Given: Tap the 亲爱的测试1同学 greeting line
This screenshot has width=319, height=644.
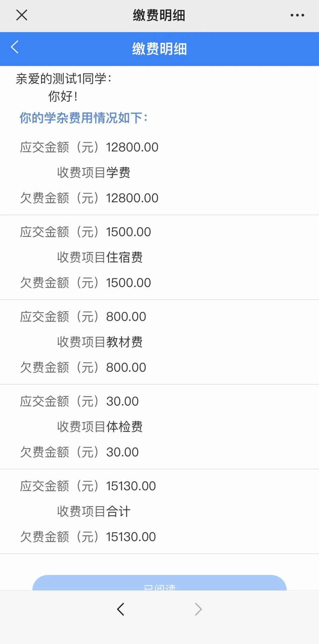Looking at the screenshot, I should coord(64,79).
